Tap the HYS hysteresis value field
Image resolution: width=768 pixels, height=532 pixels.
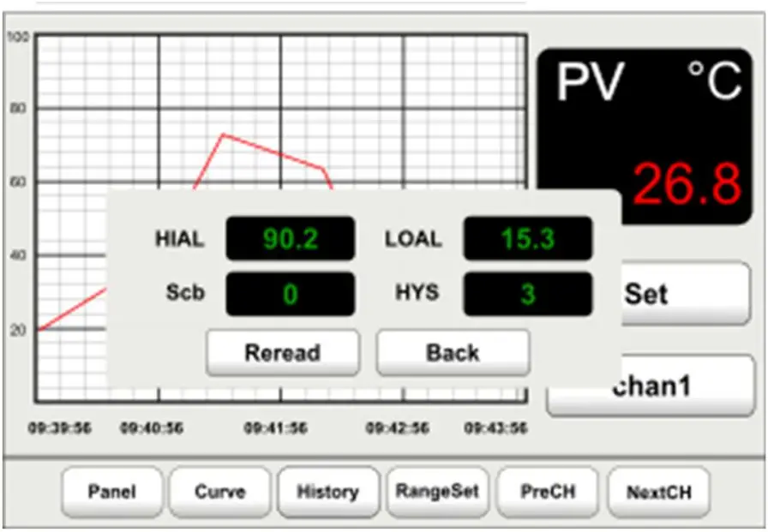pyautogui.click(x=526, y=293)
